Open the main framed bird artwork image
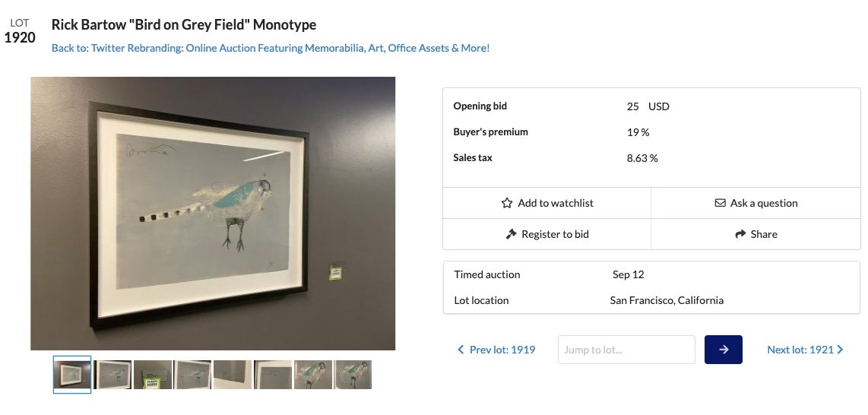The image size is (868, 415). click(x=213, y=214)
